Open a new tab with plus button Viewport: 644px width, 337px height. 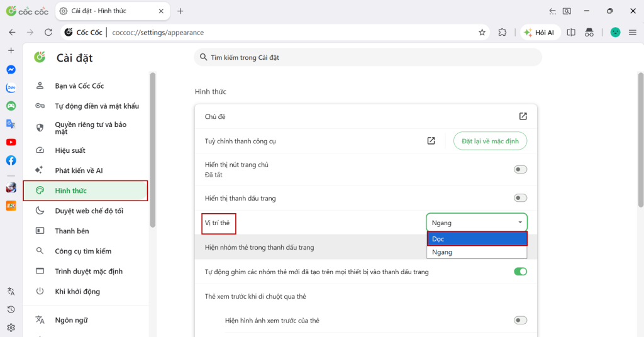(x=180, y=11)
